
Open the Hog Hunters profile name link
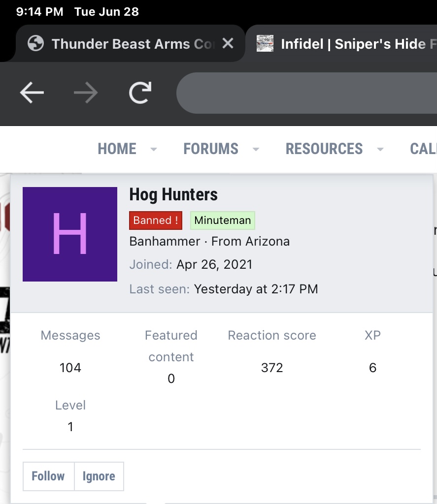173,195
